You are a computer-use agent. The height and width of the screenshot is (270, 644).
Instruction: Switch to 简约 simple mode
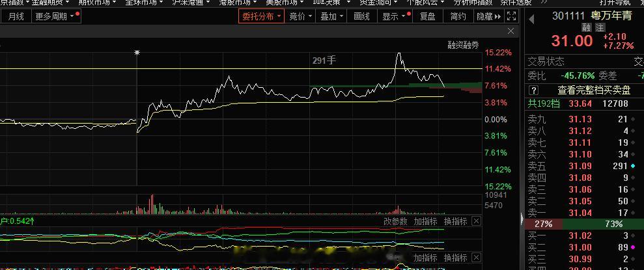(x=458, y=16)
